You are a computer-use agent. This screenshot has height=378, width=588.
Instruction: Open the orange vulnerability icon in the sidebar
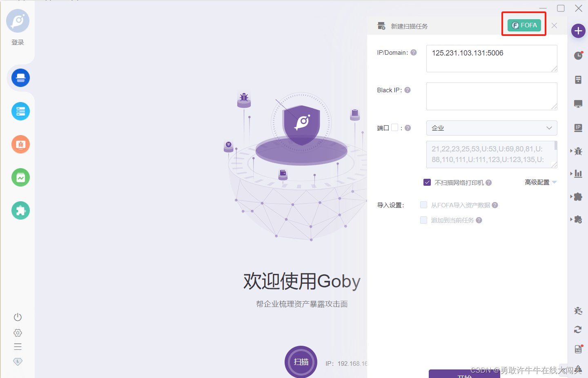point(20,144)
